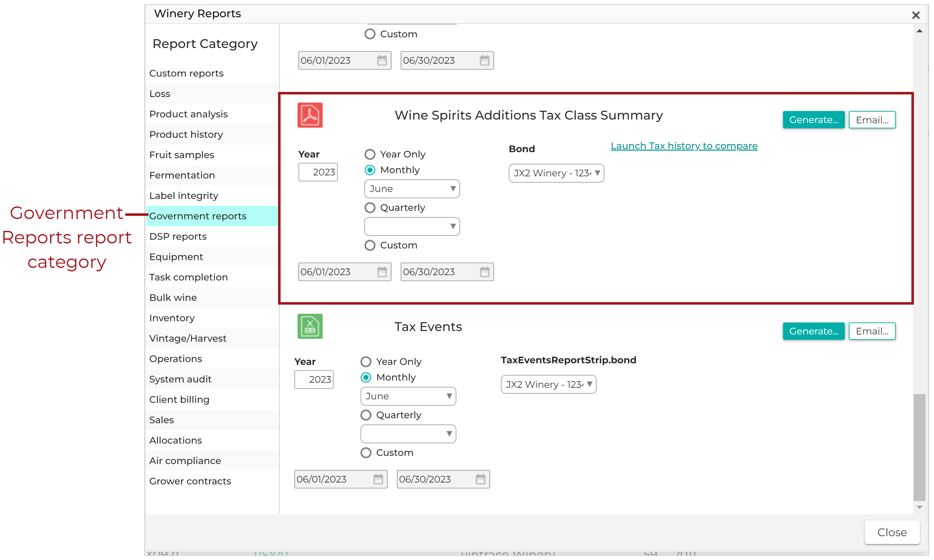
Task: Select the topmost Custom radio option
Action: click(370, 34)
